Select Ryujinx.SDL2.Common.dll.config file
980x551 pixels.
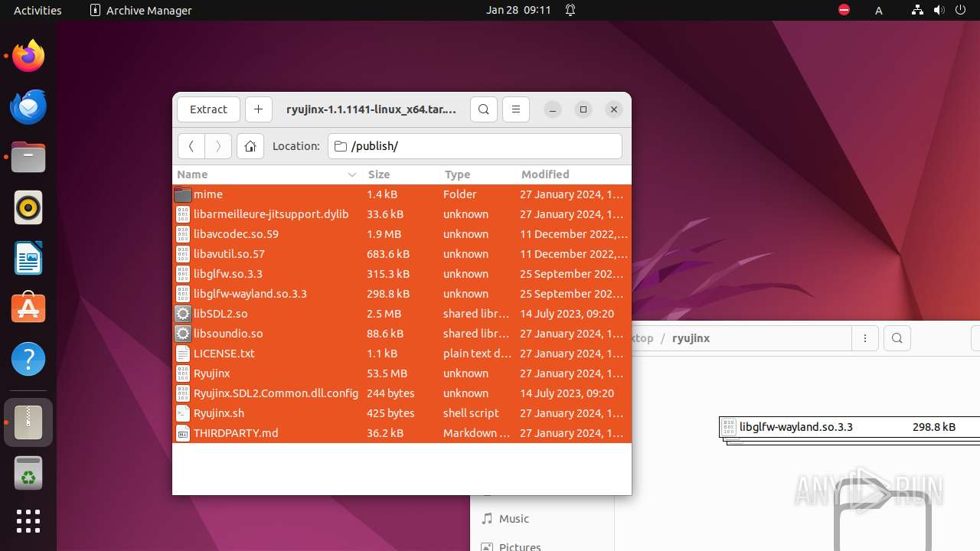402,393
